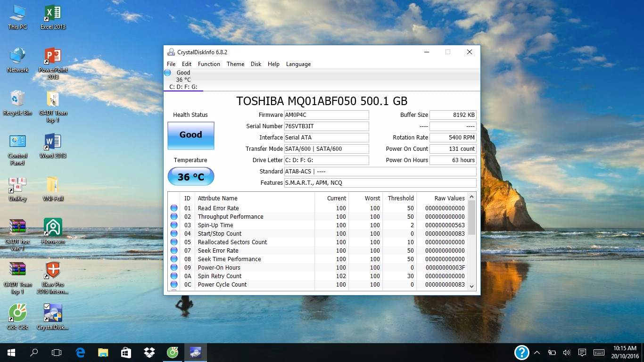Image resolution: width=644 pixels, height=362 pixels.
Task: Click the 36 °C temperature button
Action: (190, 177)
